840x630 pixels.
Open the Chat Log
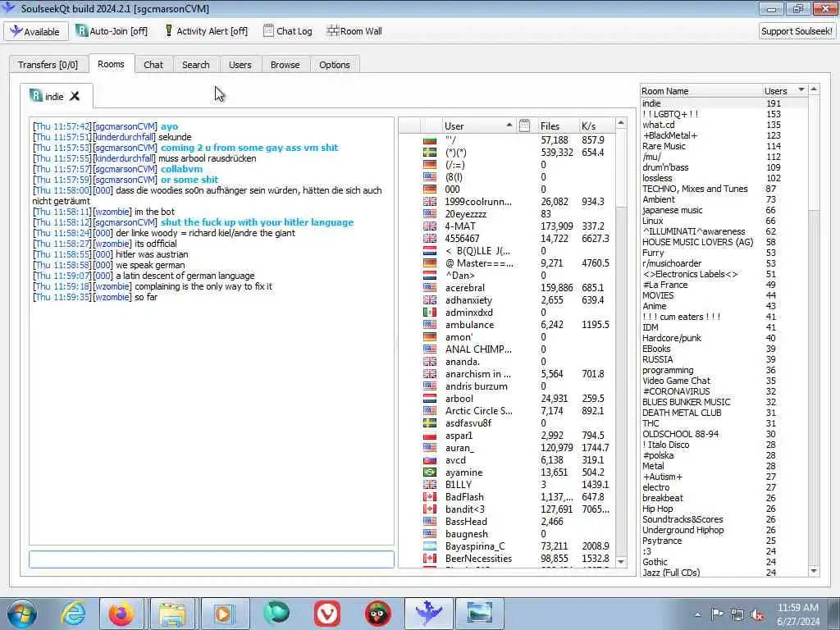(x=288, y=31)
